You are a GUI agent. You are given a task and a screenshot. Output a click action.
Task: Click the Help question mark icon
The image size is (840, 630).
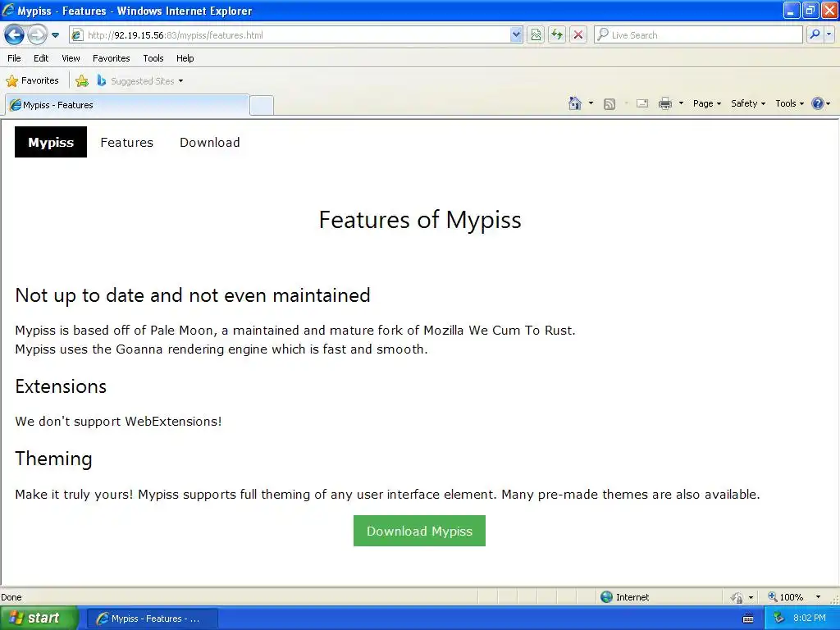[818, 103]
